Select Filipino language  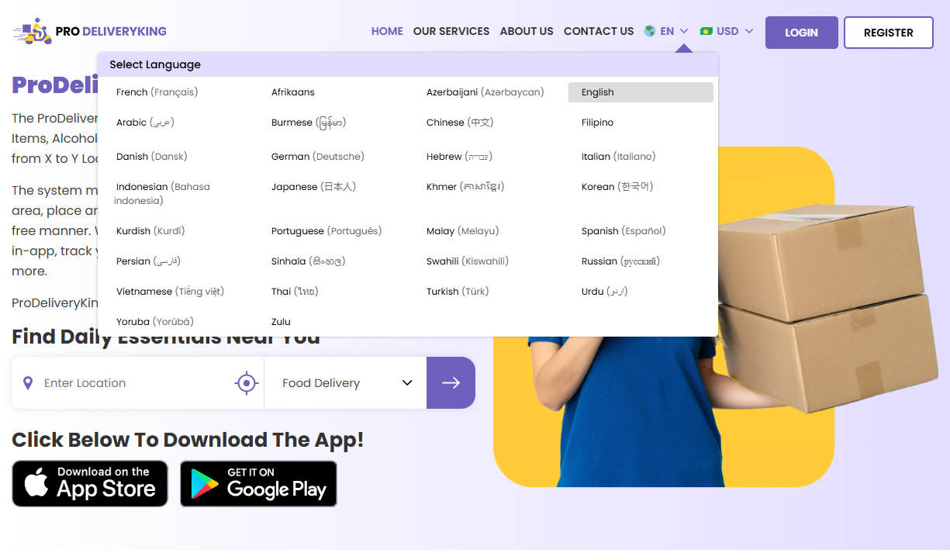point(598,123)
